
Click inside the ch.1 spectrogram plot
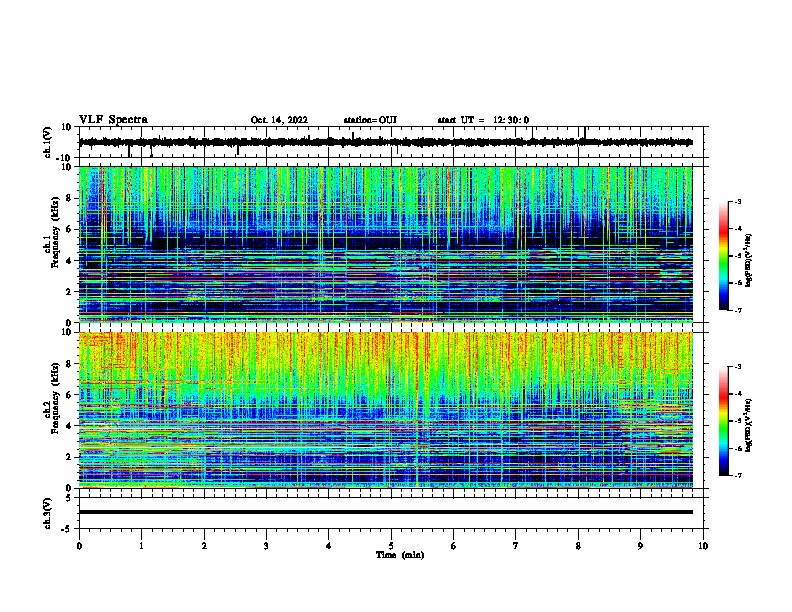[385, 244]
